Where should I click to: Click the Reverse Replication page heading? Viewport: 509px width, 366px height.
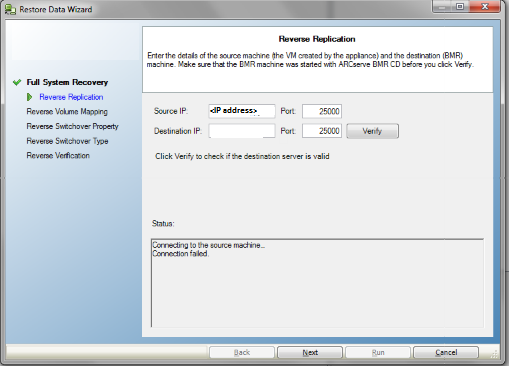pyautogui.click(x=317, y=39)
